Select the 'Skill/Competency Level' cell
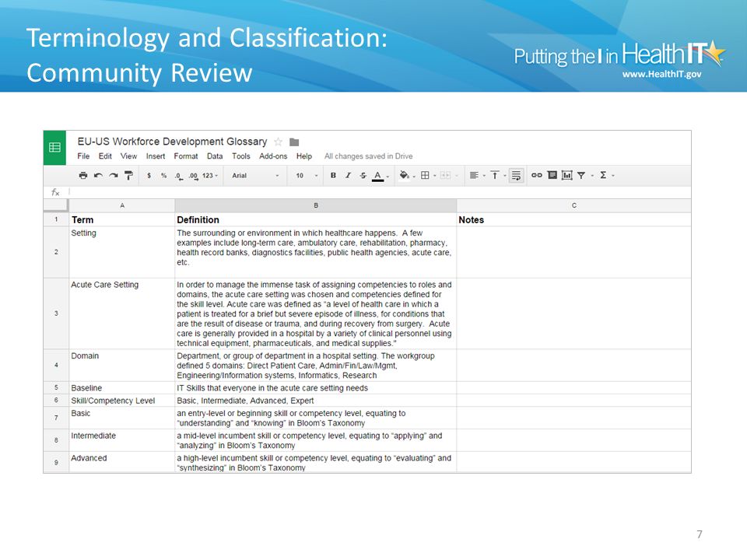This screenshot has height=560, width=747. point(122,401)
